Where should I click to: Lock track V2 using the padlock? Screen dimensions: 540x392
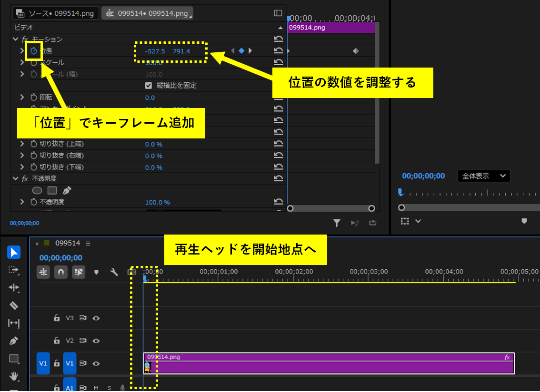coord(57,341)
